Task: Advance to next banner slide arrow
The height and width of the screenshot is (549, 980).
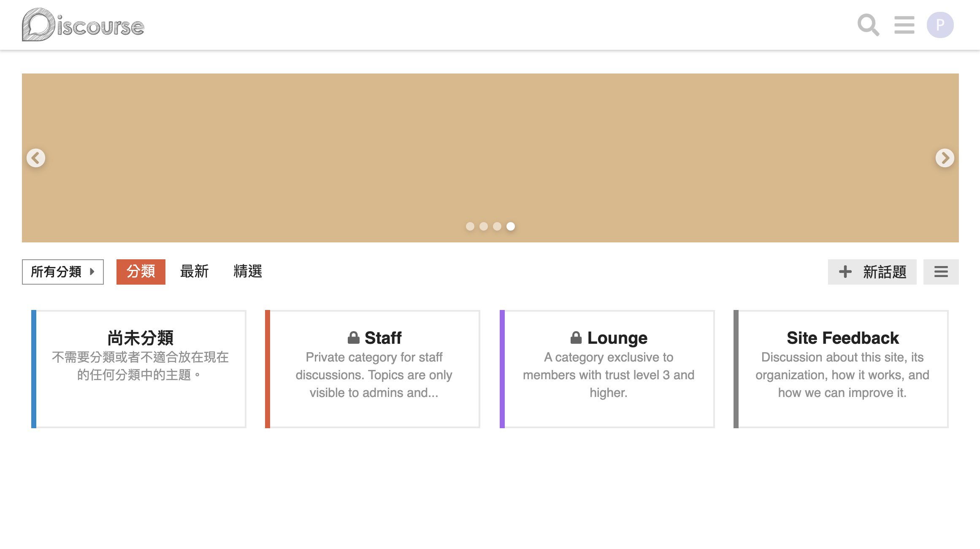Action: [x=945, y=158]
